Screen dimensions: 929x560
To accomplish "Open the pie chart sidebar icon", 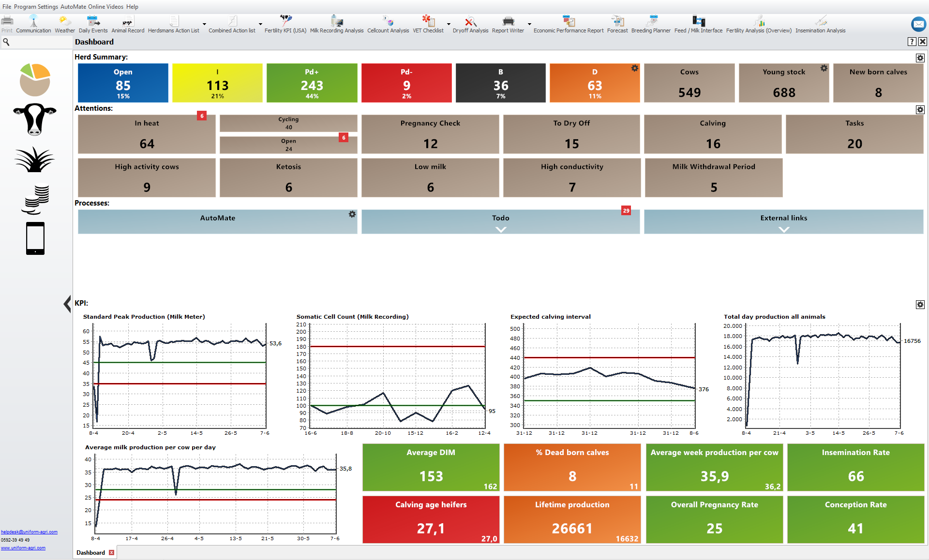I will 35,80.
